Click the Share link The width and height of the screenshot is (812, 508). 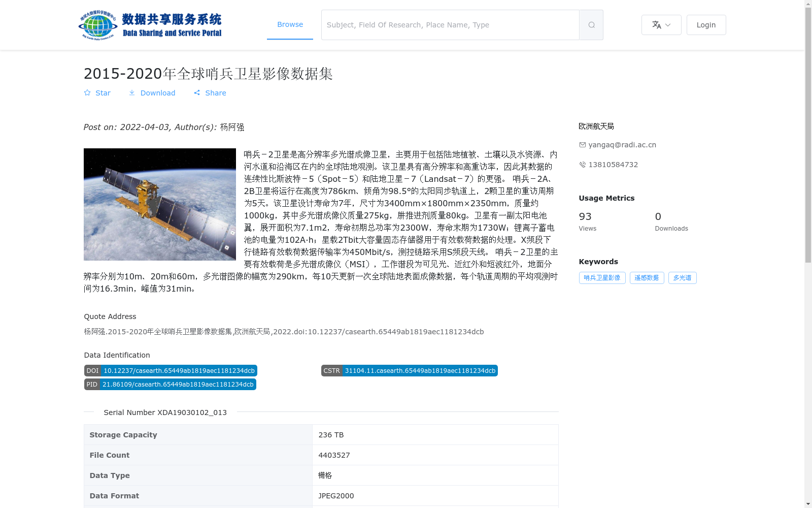210,93
